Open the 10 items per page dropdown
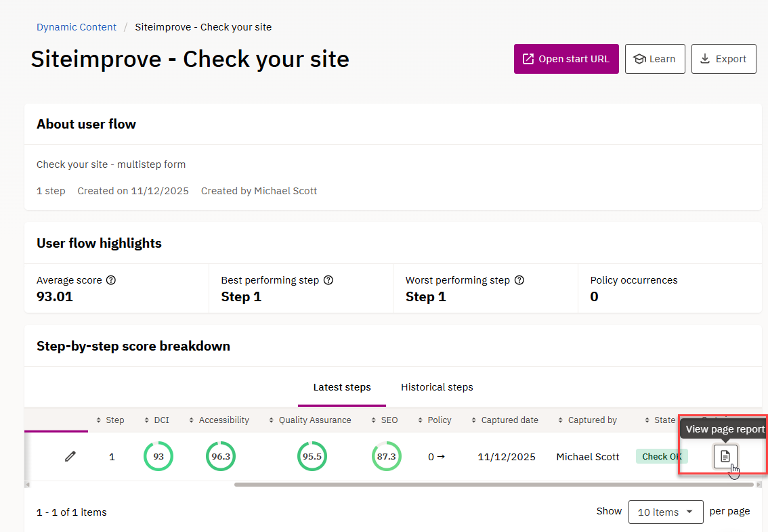The height and width of the screenshot is (532, 768). (x=666, y=512)
